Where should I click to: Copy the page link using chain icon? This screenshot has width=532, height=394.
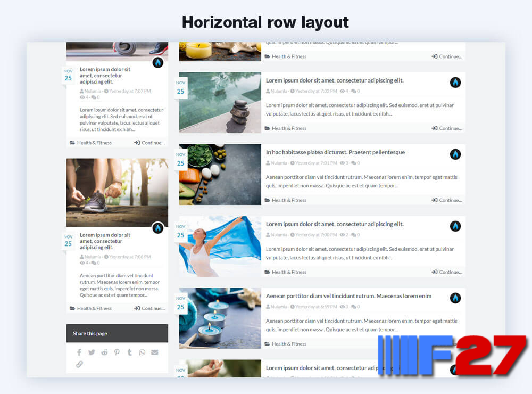(79, 364)
